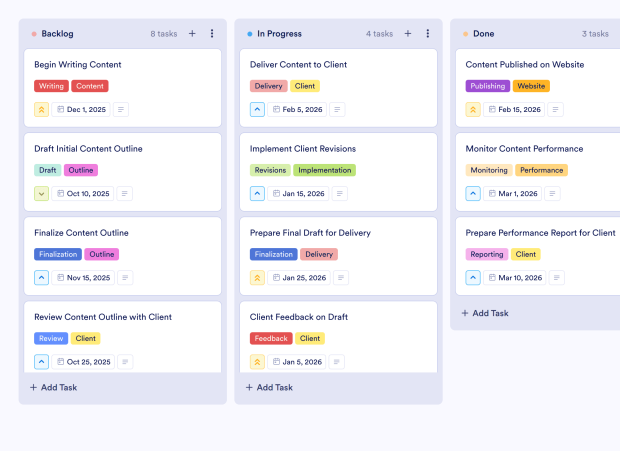
Task: Open Prepare Final Draft for Delivery card
Action: click(310, 233)
